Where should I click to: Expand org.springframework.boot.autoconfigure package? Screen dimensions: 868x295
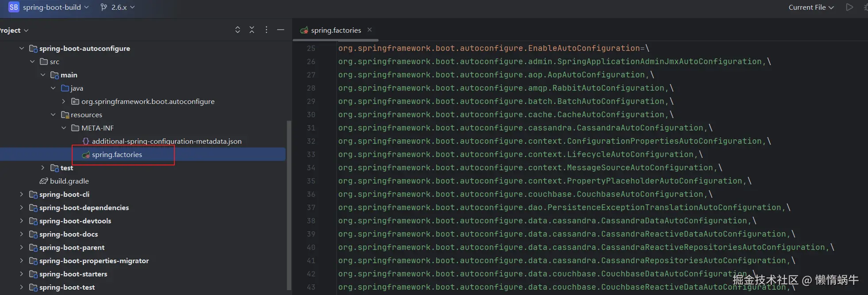tap(64, 101)
